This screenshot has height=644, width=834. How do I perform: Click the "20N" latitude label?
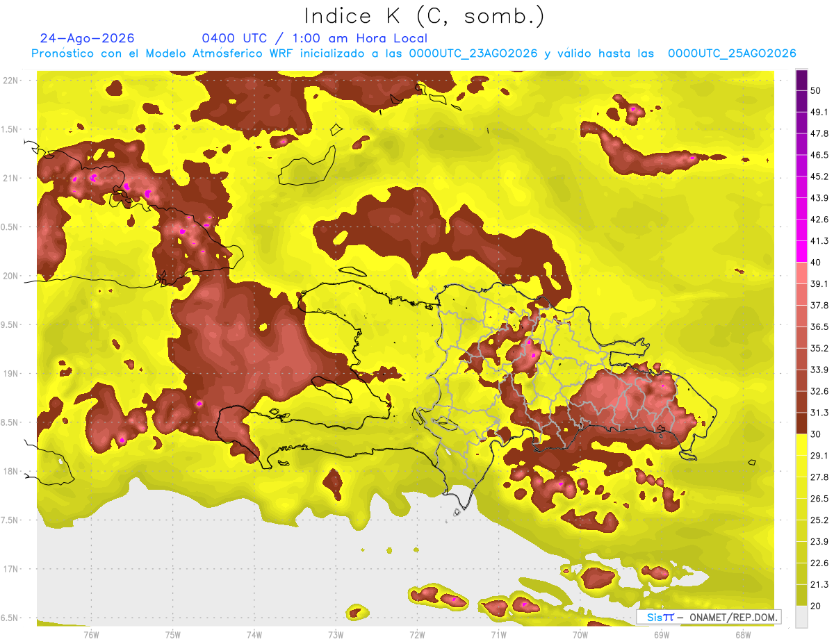[11, 276]
